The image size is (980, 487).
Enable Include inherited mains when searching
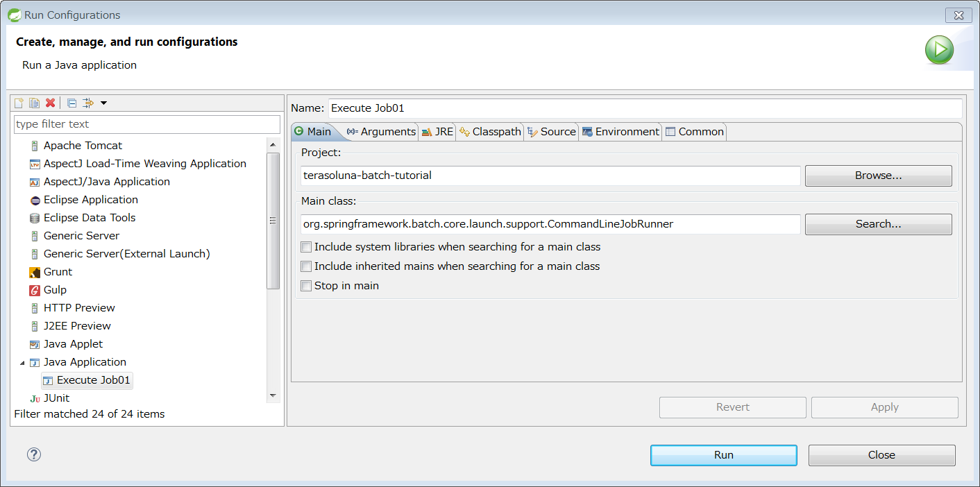pyautogui.click(x=305, y=266)
